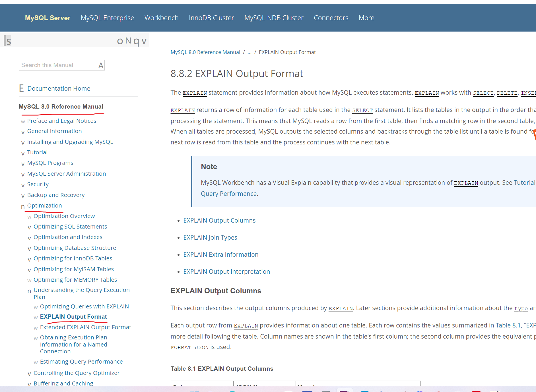Click the page icon beside Optimization Overview
The image size is (536, 392).
tap(29, 217)
